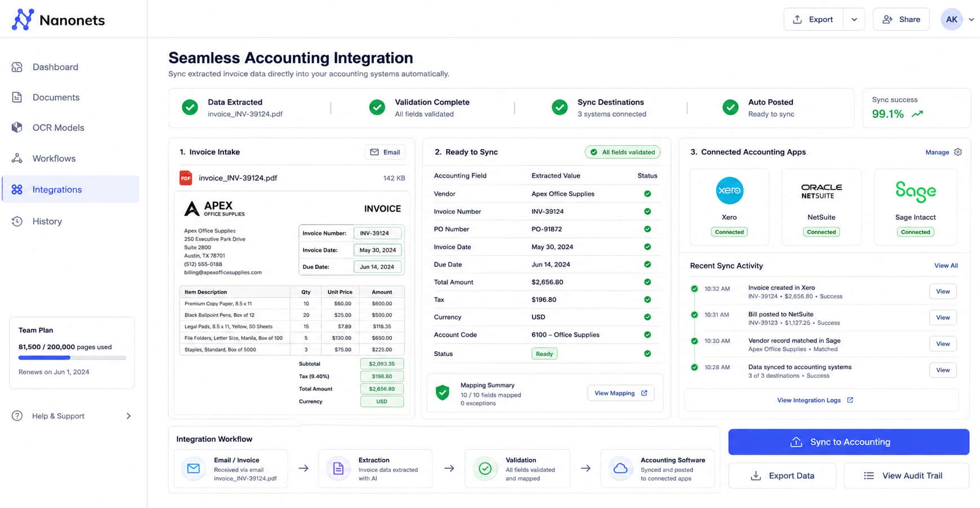This screenshot has width=980, height=508.
Task: Open View Integration Logs link
Action: [815, 400]
